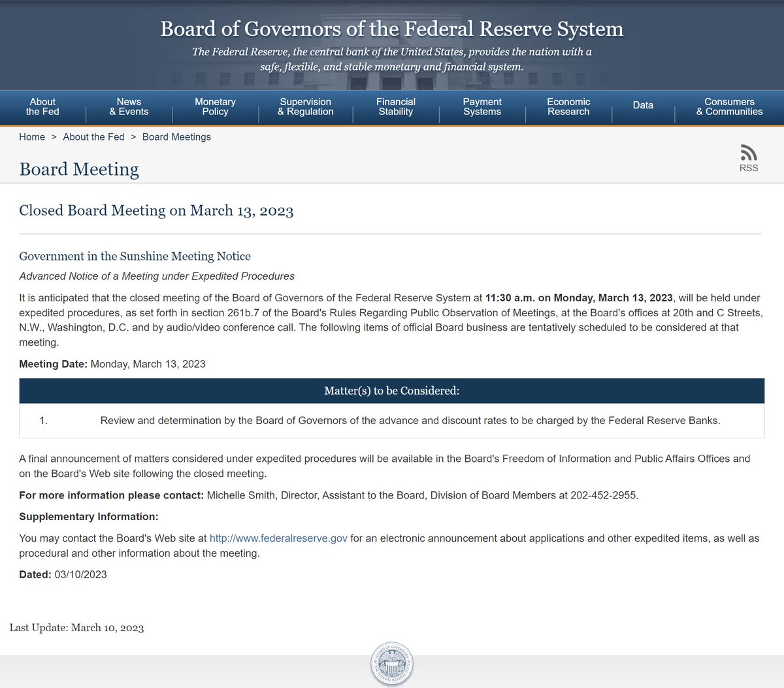Go to Home via breadcrumb

(32, 137)
